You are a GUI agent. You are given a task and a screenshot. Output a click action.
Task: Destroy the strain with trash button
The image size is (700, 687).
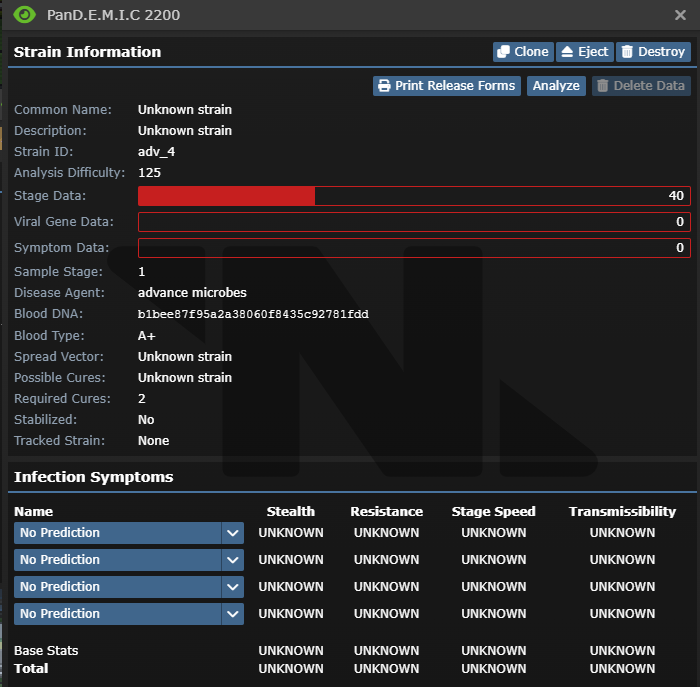(653, 52)
